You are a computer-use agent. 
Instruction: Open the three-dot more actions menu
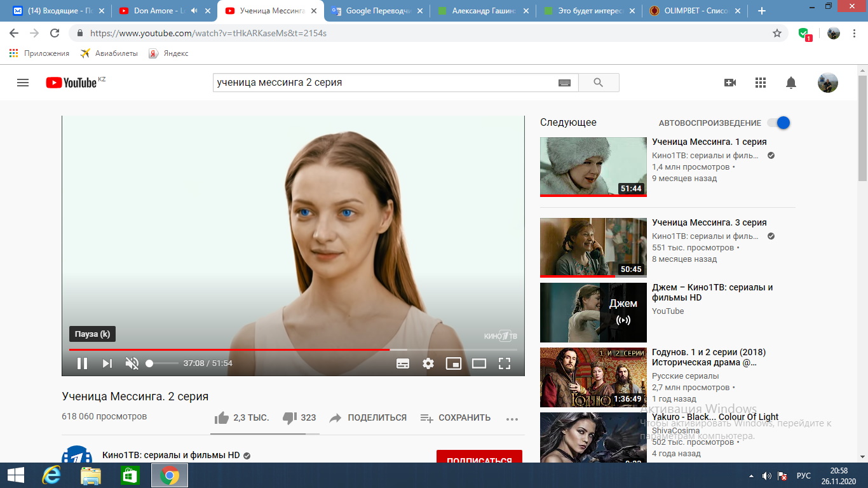coord(512,419)
